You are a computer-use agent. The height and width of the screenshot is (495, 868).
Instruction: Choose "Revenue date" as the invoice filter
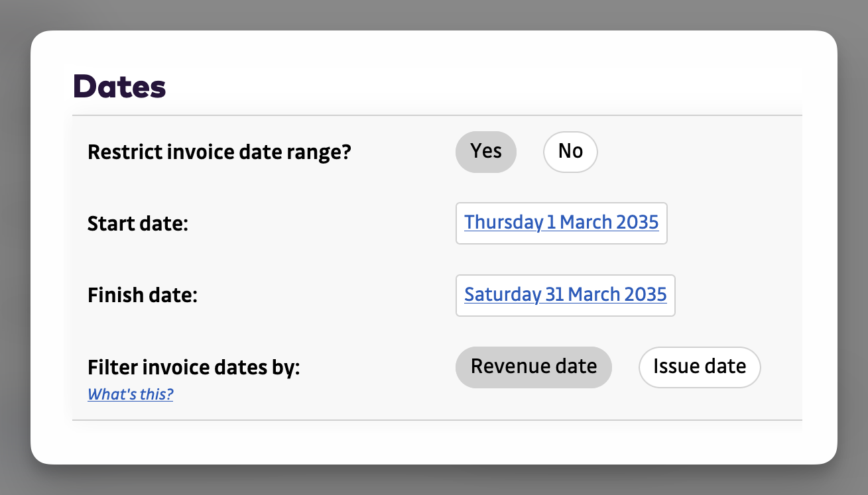pyautogui.click(x=534, y=367)
